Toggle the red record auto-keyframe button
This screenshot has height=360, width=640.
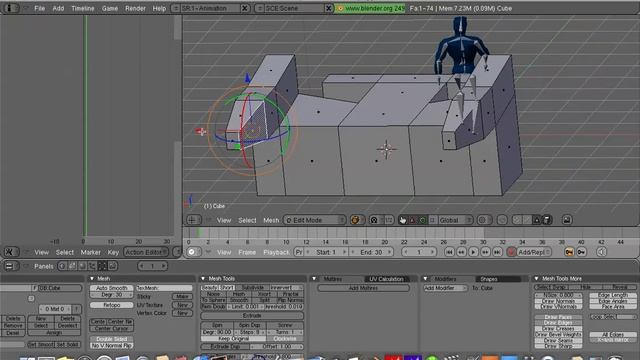511,252
